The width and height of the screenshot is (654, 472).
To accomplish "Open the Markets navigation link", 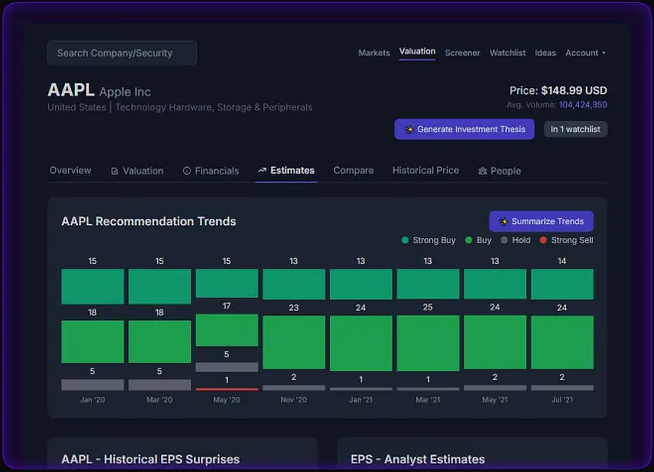I will 374,53.
